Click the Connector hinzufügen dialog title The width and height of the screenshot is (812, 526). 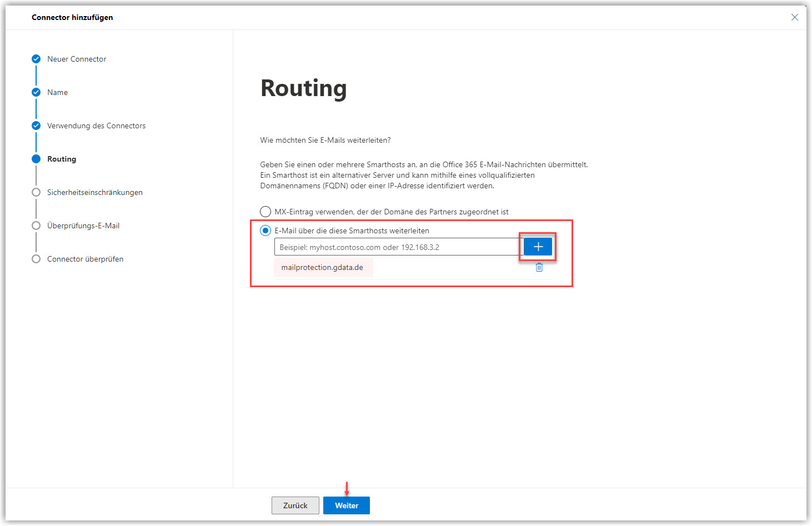72,17
